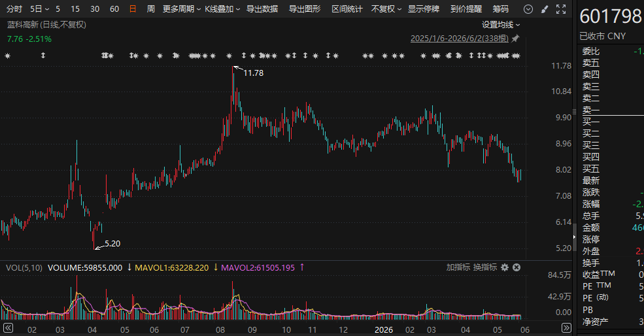The width and height of the screenshot is (644, 336).
Task: Open volume indicator settings gear
Action: pos(505,267)
